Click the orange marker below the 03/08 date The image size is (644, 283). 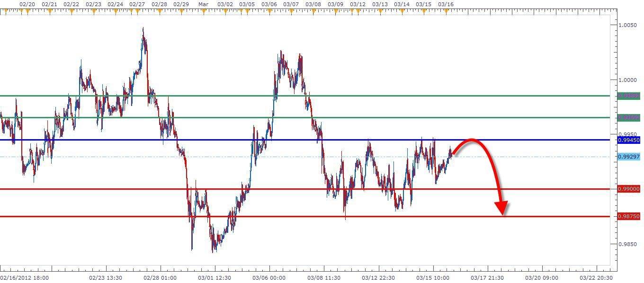[313, 11]
